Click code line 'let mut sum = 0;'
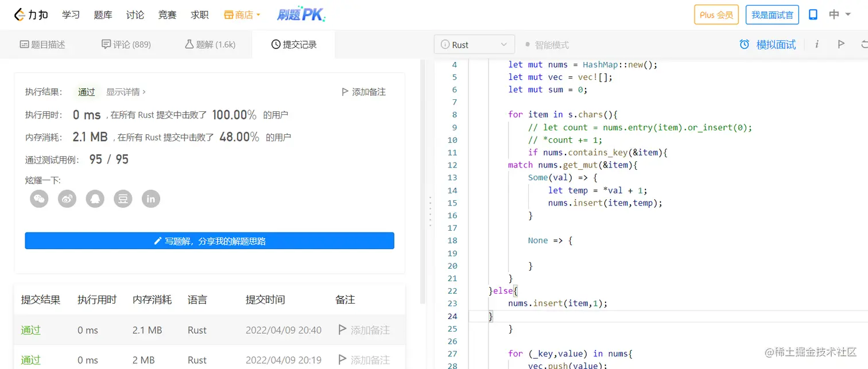 [548, 90]
